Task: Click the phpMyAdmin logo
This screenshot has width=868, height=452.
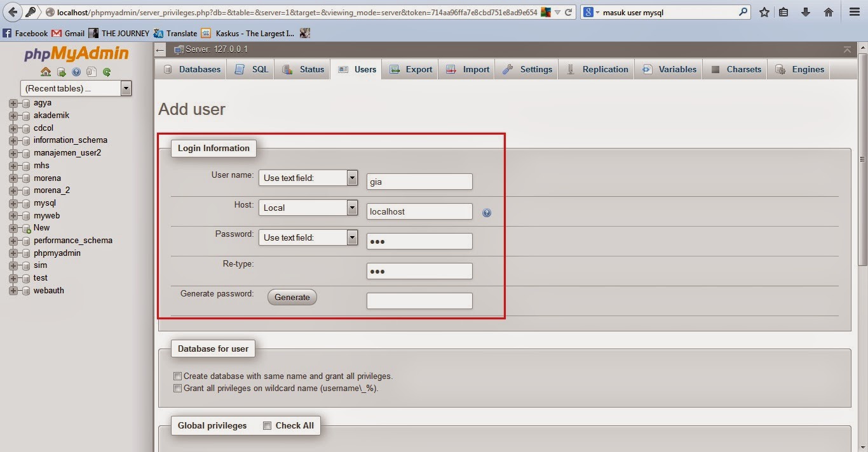Action: tap(76, 54)
